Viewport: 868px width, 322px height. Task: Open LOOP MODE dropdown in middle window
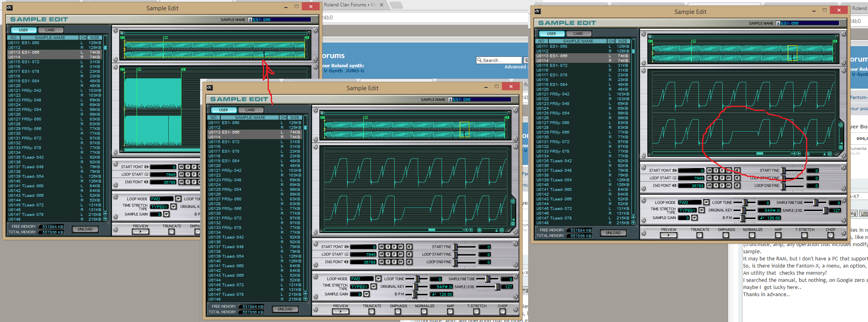point(378,279)
